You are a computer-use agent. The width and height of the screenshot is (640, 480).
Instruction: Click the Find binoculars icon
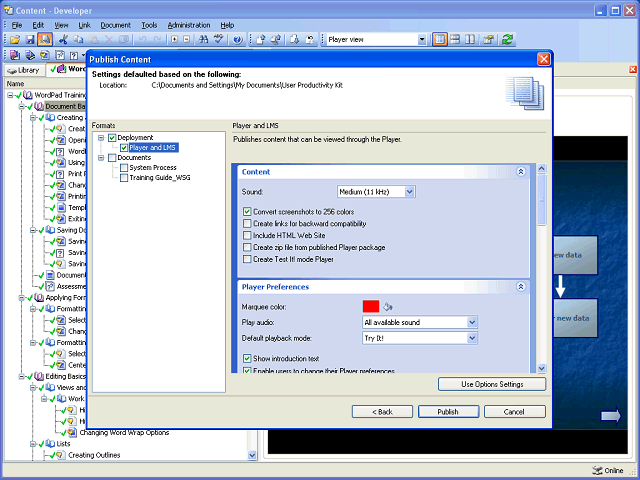point(203,39)
